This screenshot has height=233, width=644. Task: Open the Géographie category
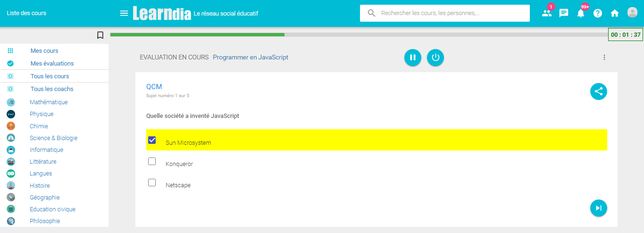point(44,197)
